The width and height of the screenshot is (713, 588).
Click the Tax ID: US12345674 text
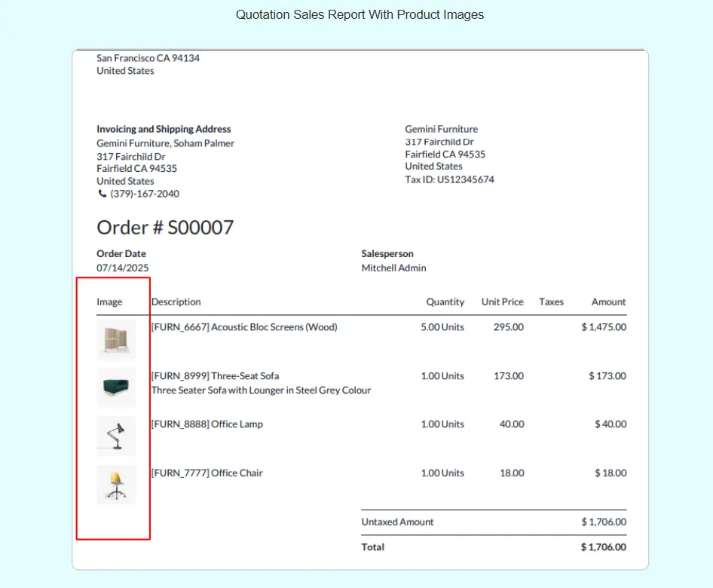(449, 179)
